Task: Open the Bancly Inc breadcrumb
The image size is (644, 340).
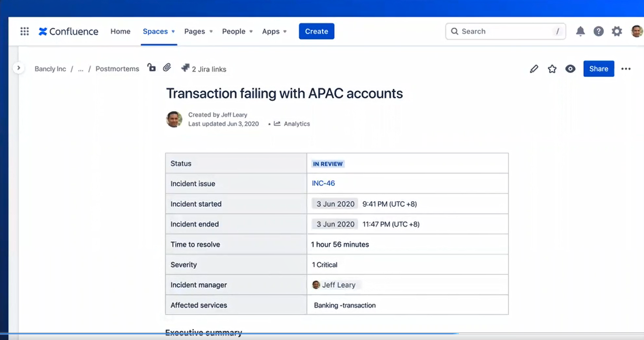Action: click(x=50, y=69)
